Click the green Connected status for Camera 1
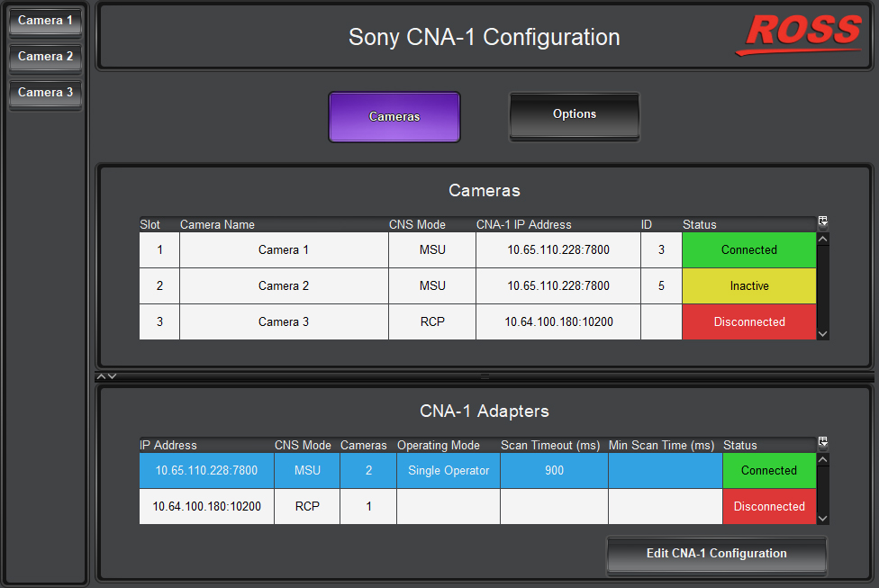The width and height of the screenshot is (879, 588). [x=748, y=250]
